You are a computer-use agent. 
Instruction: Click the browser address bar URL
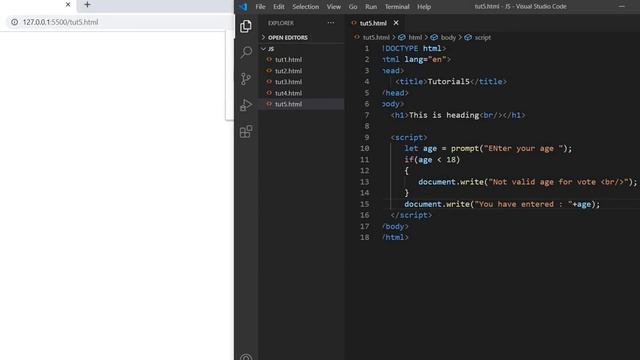[60, 22]
